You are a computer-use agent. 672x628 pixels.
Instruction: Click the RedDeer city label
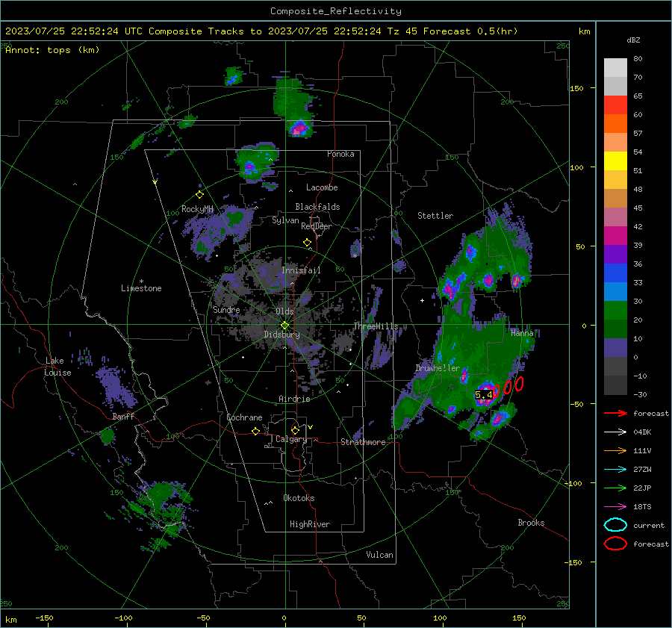pyautogui.click(x=317, y=226)
